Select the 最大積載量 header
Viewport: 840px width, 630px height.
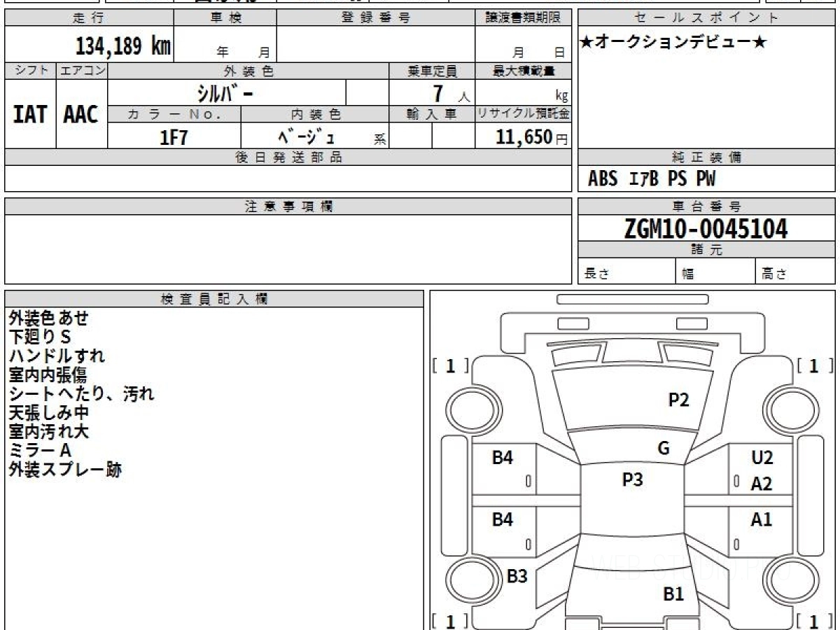pos(523,71)
